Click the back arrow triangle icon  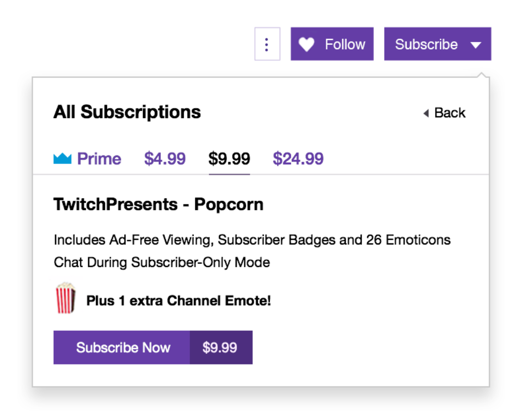point(425,113)
